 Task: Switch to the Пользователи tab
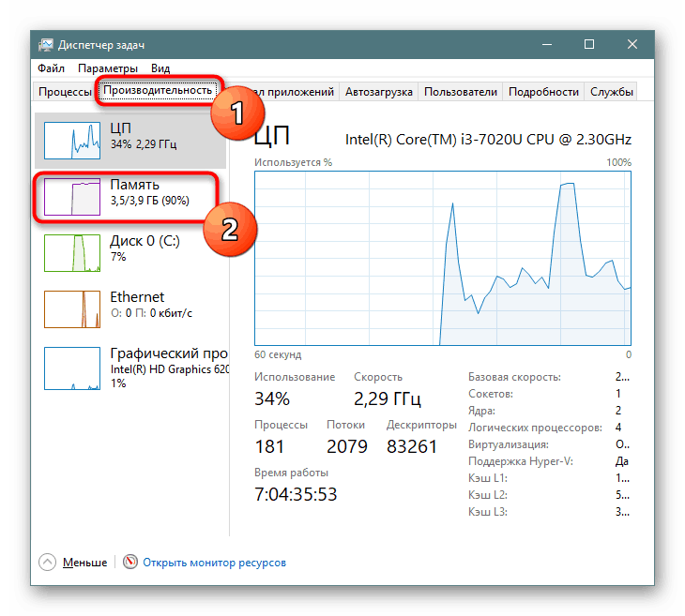click(461, 92)
